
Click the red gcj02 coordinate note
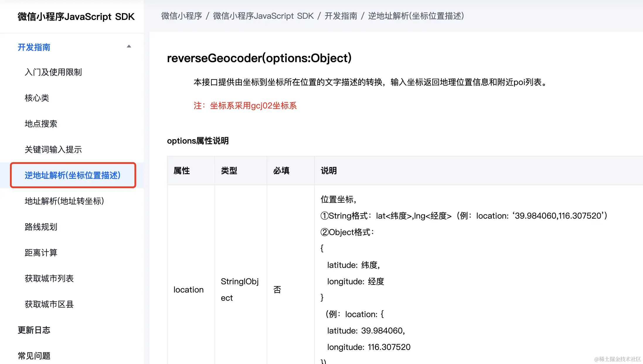[x=245, y=106]
